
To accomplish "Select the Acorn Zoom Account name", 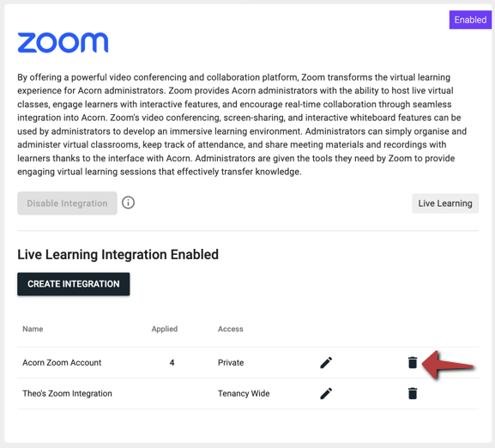I will click(x=62, y=362).
